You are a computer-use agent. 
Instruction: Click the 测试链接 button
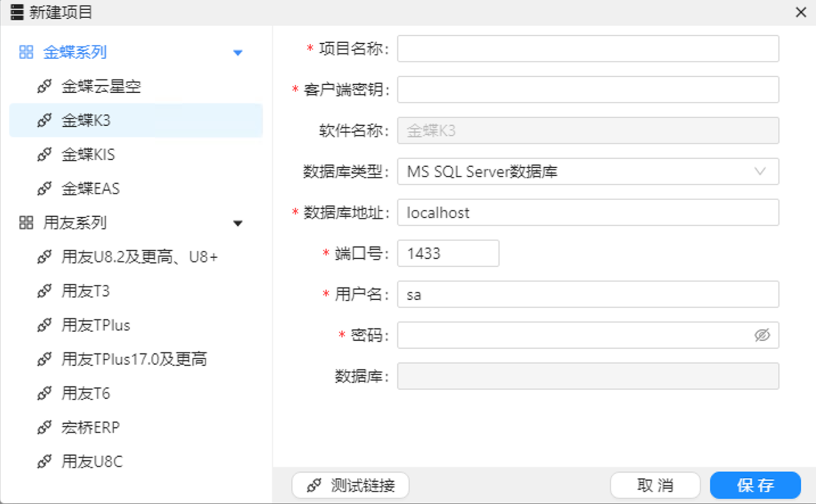coord(351,485)
